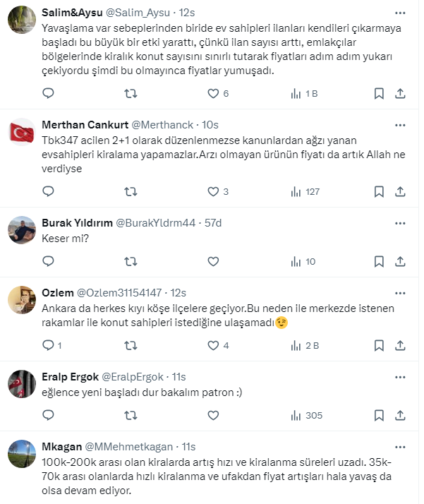
Task: Open Merthan Cankurt's profile name link
Action: [x=85, y=125]
